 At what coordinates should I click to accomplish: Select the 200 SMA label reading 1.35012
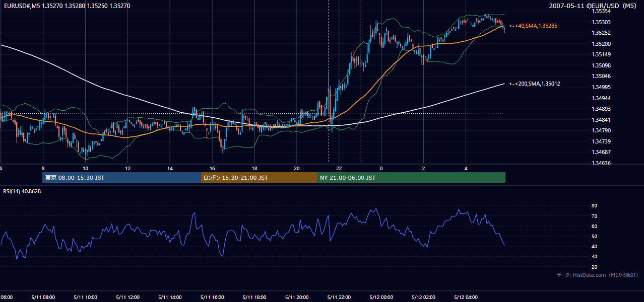tap(535, 84)
